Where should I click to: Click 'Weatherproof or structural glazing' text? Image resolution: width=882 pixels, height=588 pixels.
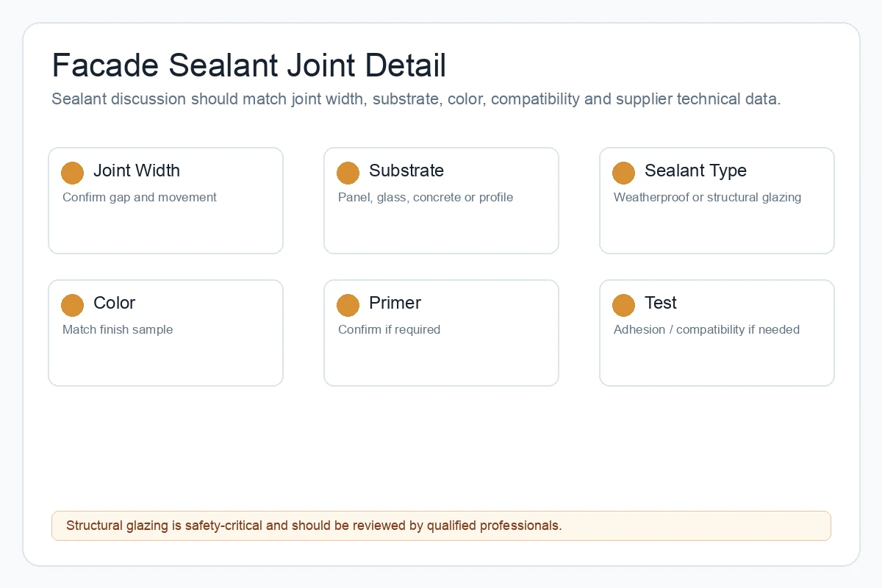coord(707,197)
